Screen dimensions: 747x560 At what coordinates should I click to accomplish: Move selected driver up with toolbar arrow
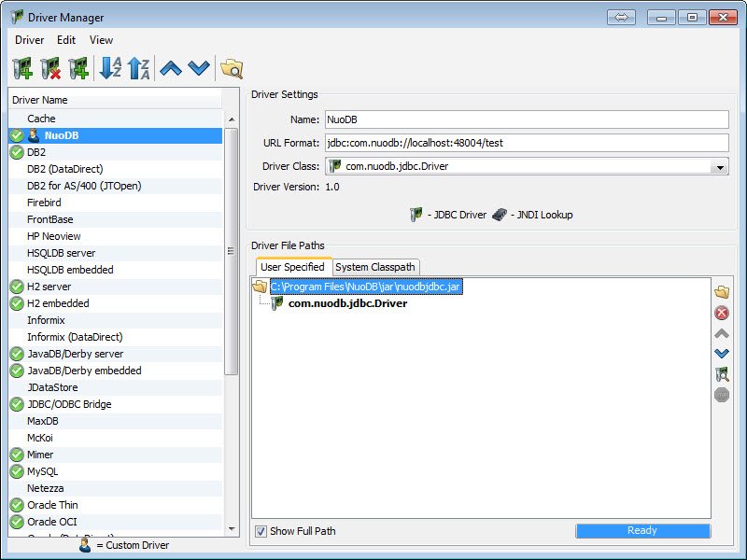(171, 68)
